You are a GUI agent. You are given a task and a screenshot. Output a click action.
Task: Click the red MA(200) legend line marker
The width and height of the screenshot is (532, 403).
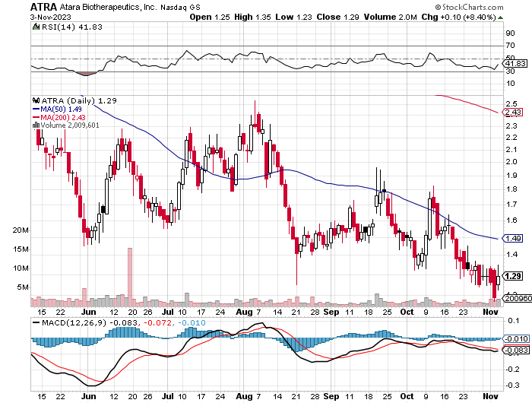(x=36, y=116)
